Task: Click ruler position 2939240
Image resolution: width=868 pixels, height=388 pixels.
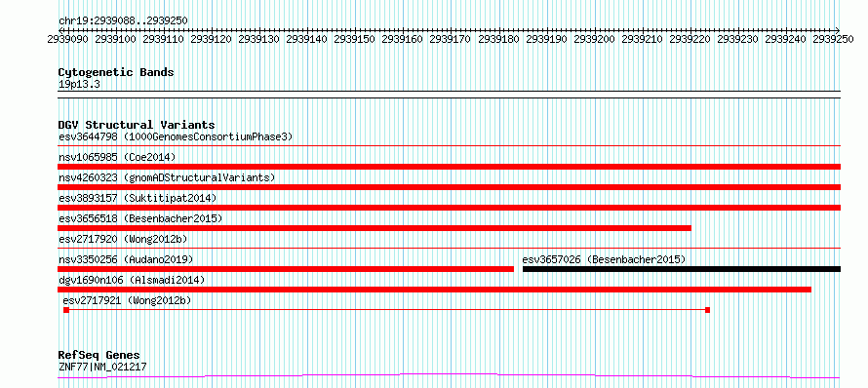Action: point(786,39)
